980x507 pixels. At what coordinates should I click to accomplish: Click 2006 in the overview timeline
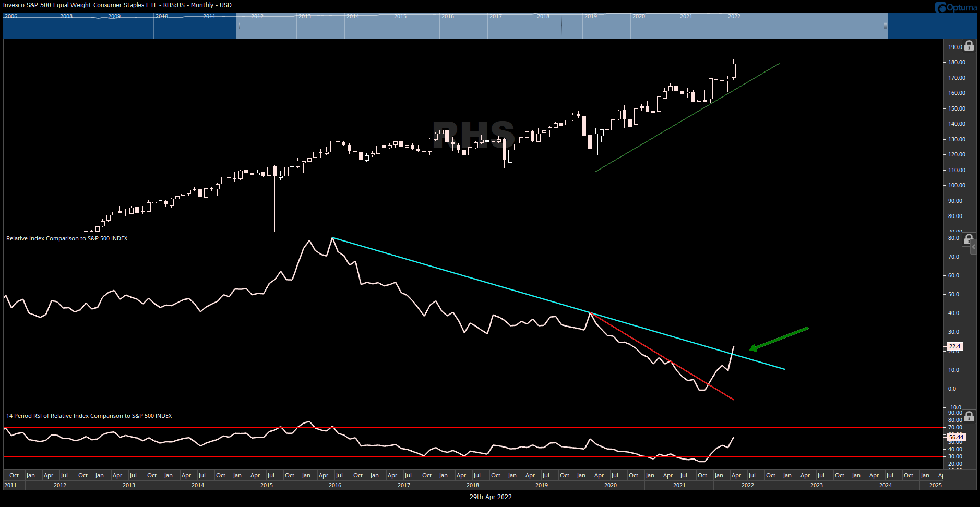point(11,16)
